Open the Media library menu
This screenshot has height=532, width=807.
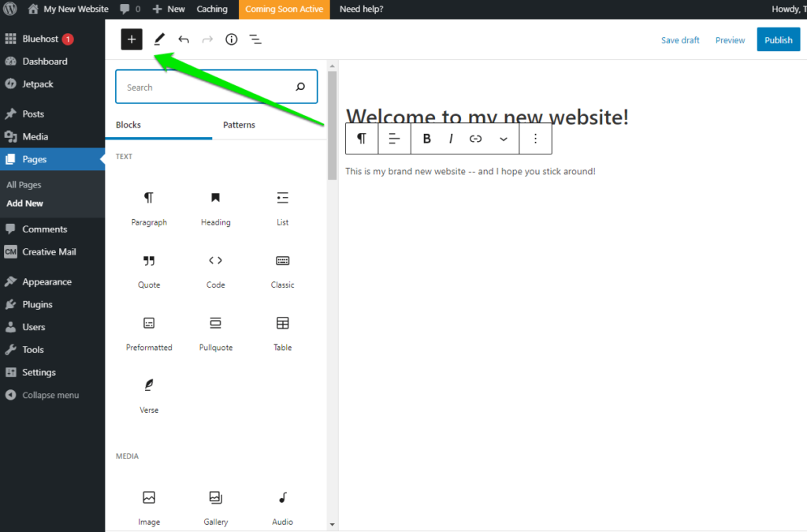53,136
